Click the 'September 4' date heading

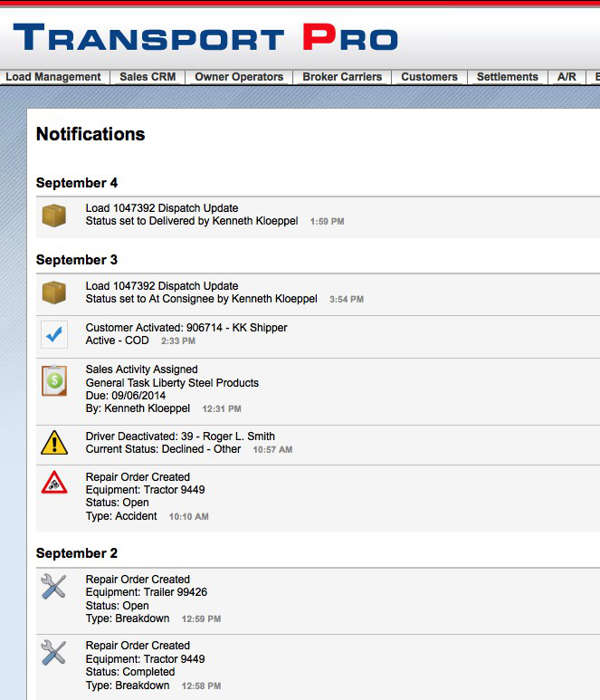click(77, 183)
